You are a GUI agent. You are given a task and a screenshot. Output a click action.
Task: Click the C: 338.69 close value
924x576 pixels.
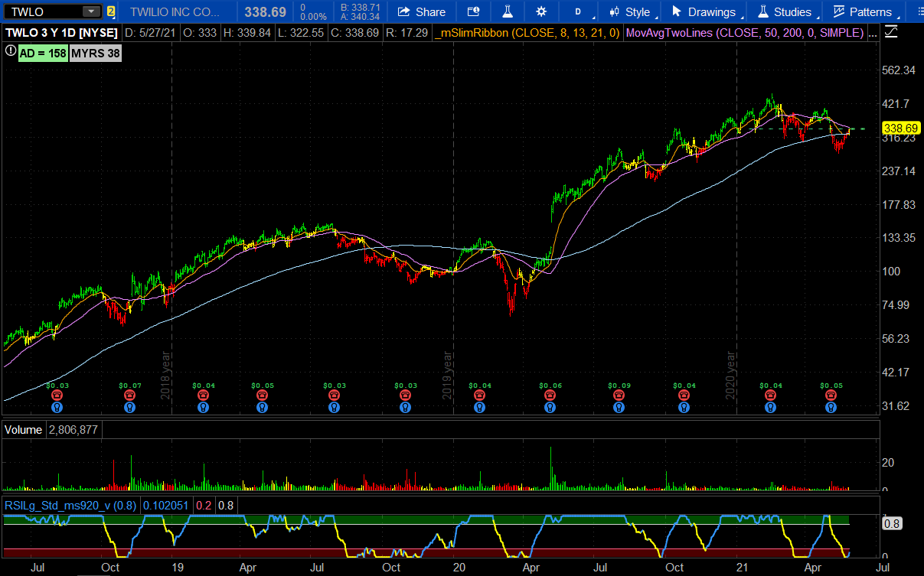pyautogui.click(x=354, y=33)
